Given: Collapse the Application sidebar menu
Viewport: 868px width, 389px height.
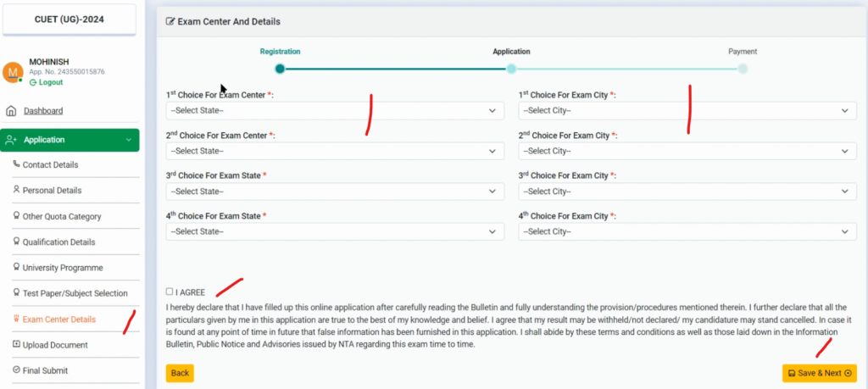Looking at the screenshot, I should coord(70,140).
